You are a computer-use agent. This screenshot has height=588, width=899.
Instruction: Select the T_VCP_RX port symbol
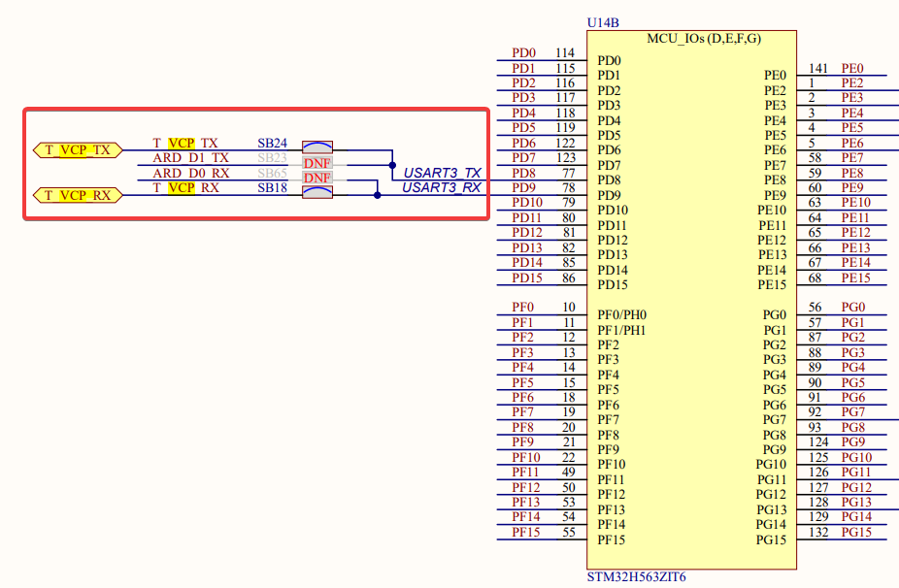[x=76, y=194]
